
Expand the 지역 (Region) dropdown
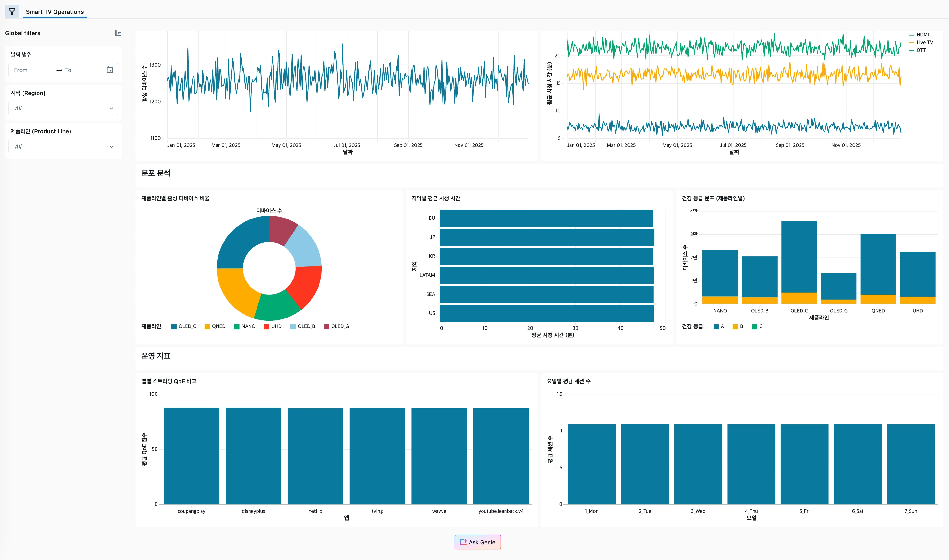63,108
